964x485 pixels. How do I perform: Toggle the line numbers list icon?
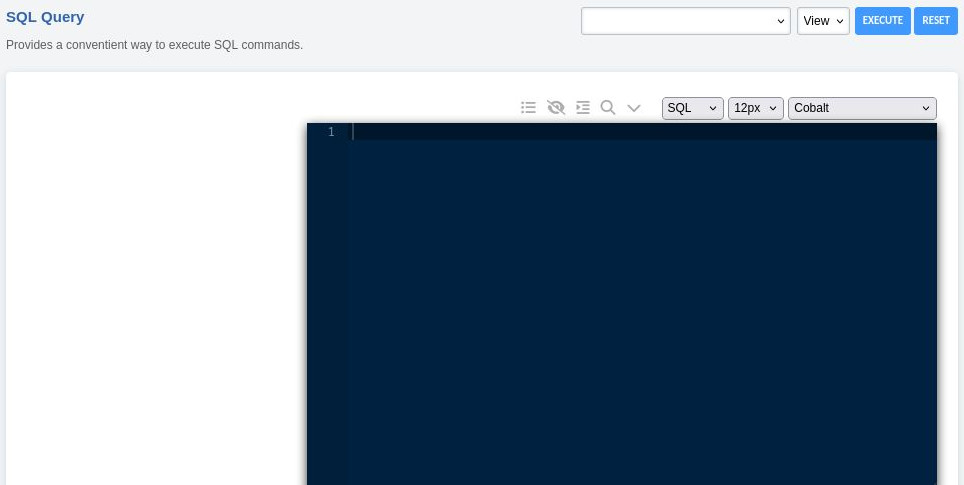point(529,108)
